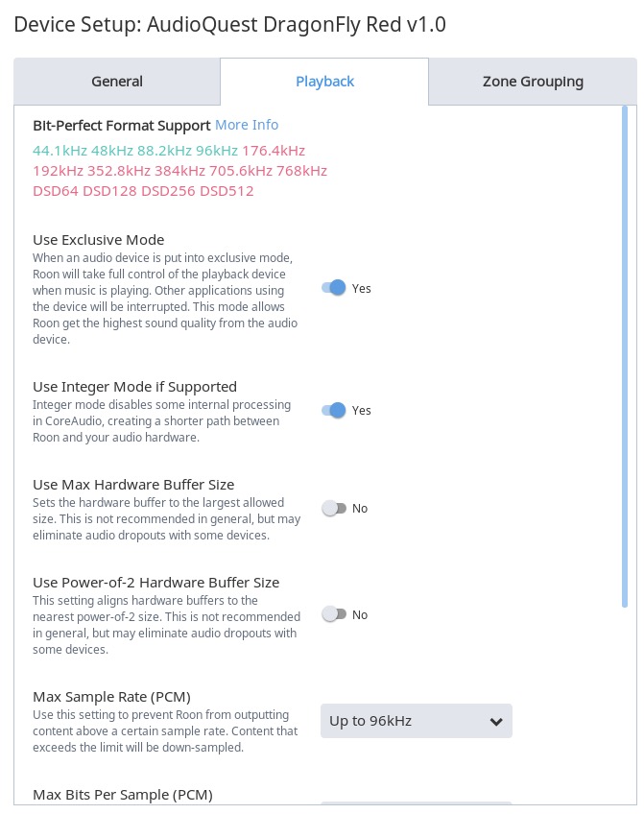This screenshot has height=814, width=644.
Task: Click the blue vertical scrollbar
Action: click(x=625, y=356)
